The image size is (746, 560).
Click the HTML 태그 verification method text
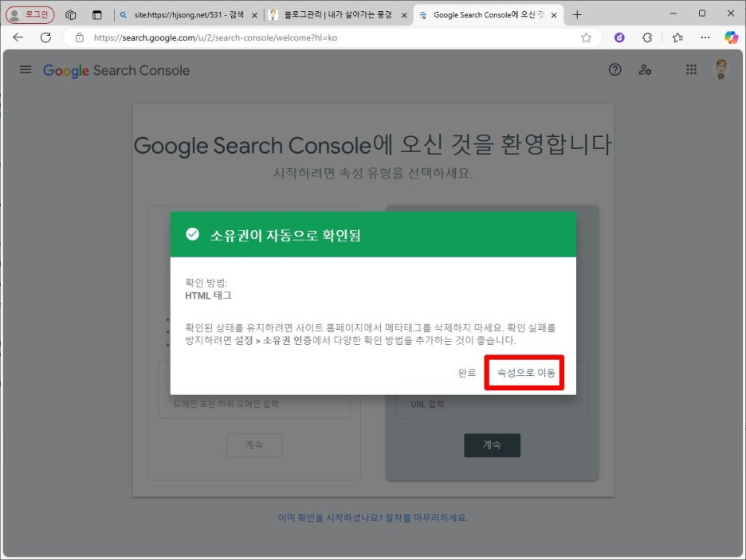tap(208, 296)
